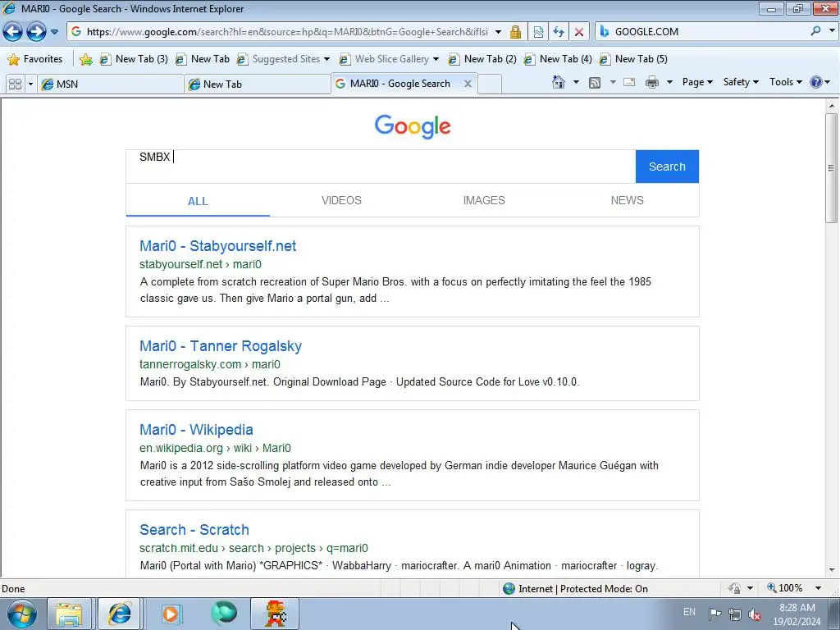Image resolution: width=840 pixels, height=630 pixels.
Task: Open the New Tab (3) favorite link
Action: tap(134, 59)
